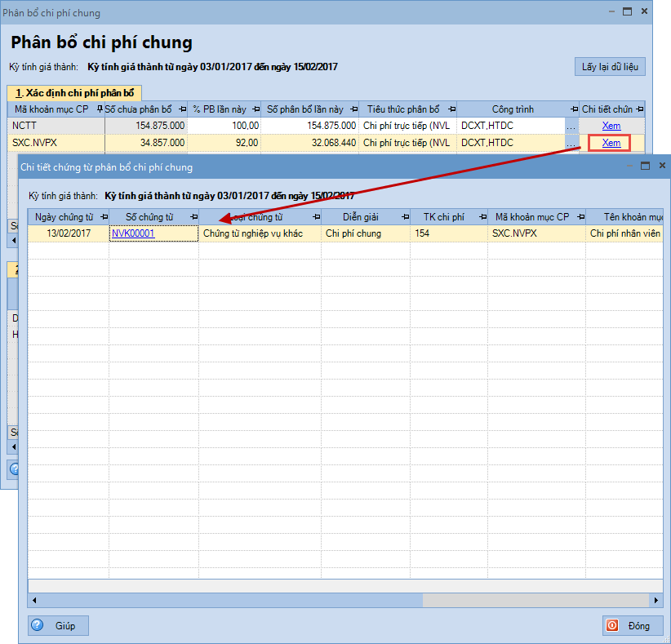The height and width of the screenshot is (644, 671).
Task: Click pin icon in Tiêu thức phân bổ header
Action: [451, 109]
